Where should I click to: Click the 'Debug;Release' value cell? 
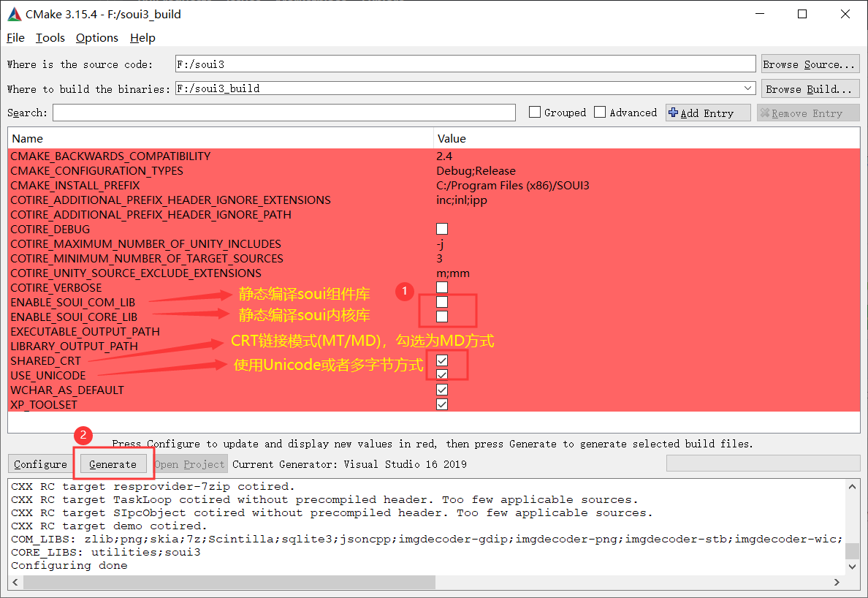pos(476,170)
